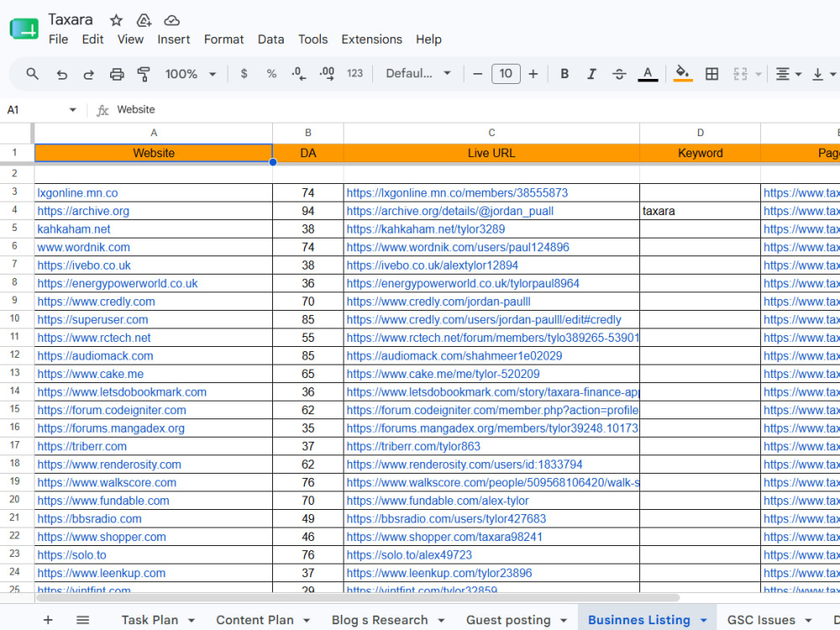Open the zoom level dropdown showing 100%
This screenshot has height=630, width=840.
click(190, 74)
